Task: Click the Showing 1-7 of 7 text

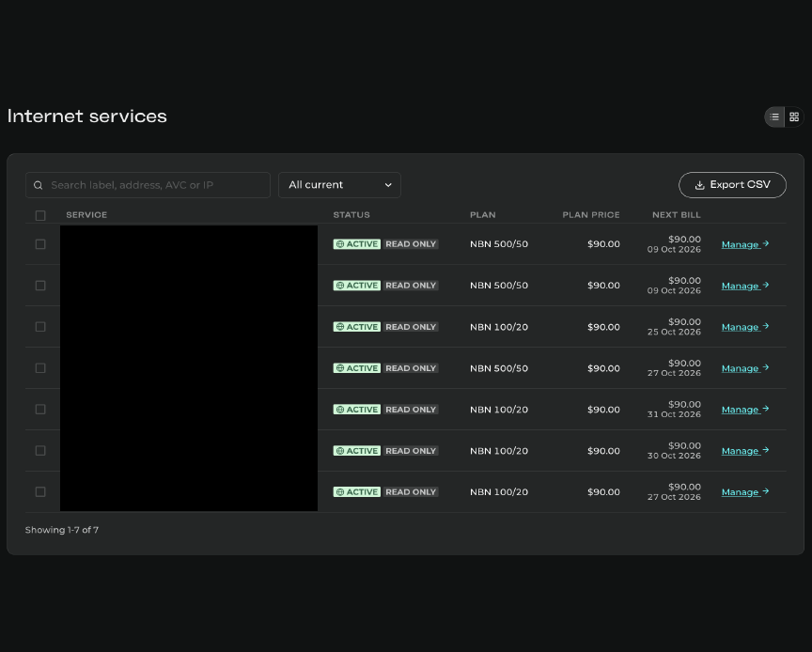Action: click(x=62, y=530)
